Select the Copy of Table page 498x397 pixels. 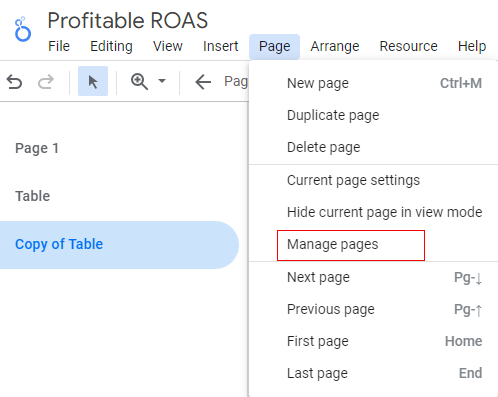click(x=119, y=245)
